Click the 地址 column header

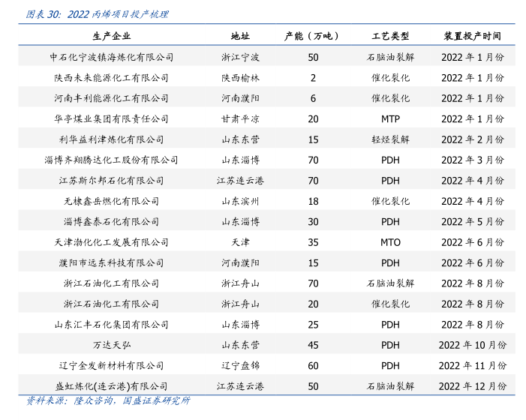240,36
